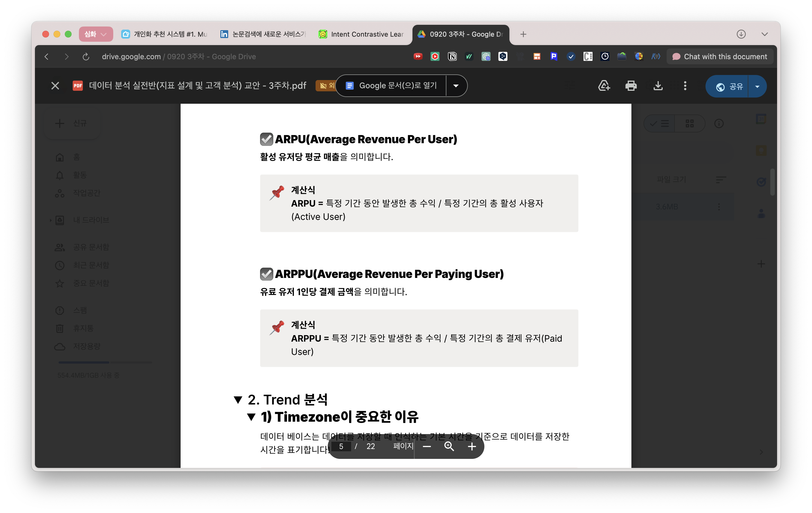Collapse the '1) Timezone이 중요한 이유' triangle
812x513 pixels.
click(x=251, y=417)
